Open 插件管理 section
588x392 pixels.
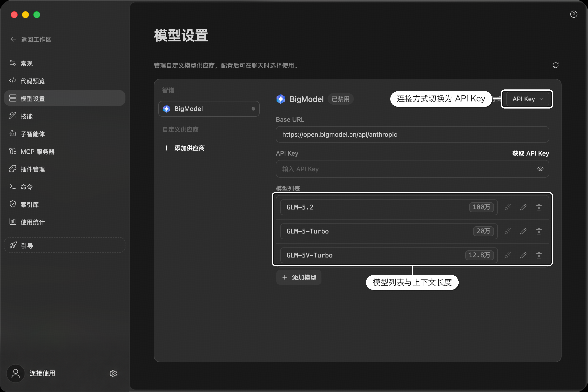[64, 169]
